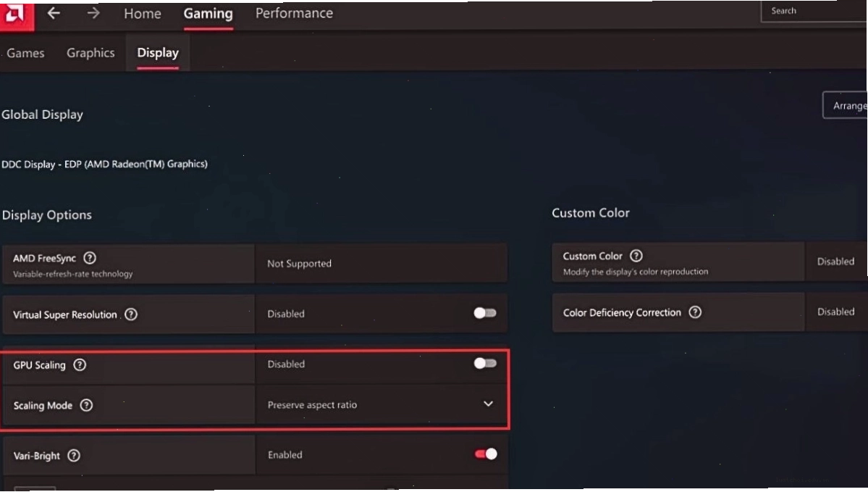Click Custom Color Disabled value
Screen dimensions: 868x492
point(835,262)
